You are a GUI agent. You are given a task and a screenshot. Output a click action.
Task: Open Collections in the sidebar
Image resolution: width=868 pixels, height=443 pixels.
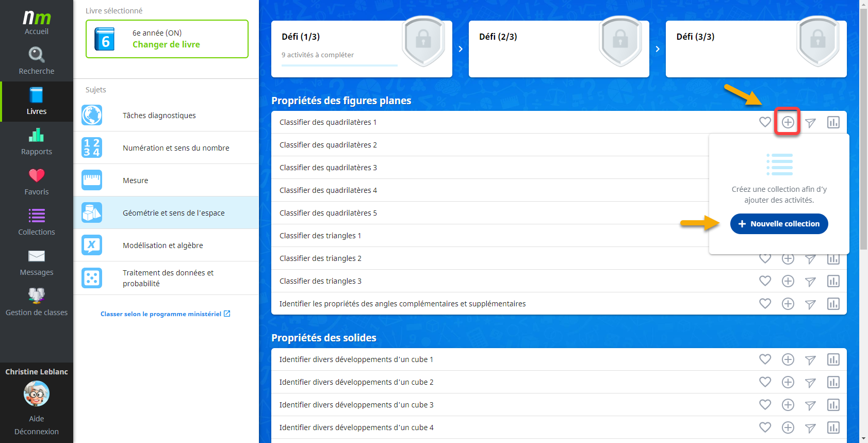pyautogui.click(x=37, y=222)
